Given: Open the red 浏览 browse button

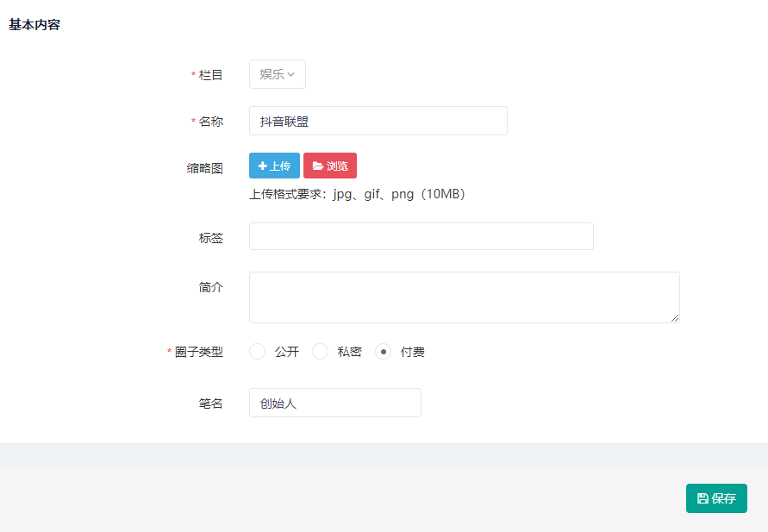Looking at the screenshot, I should (330, 166).
